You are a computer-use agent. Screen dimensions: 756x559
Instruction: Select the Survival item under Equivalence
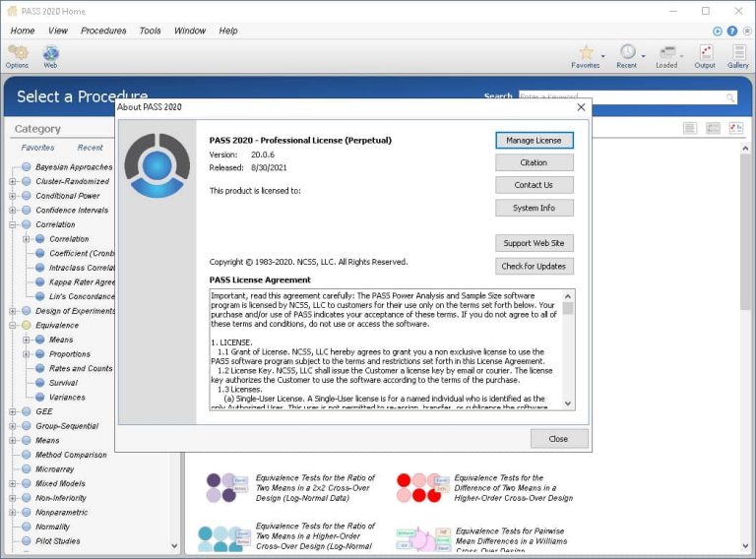tap(63, 383)
